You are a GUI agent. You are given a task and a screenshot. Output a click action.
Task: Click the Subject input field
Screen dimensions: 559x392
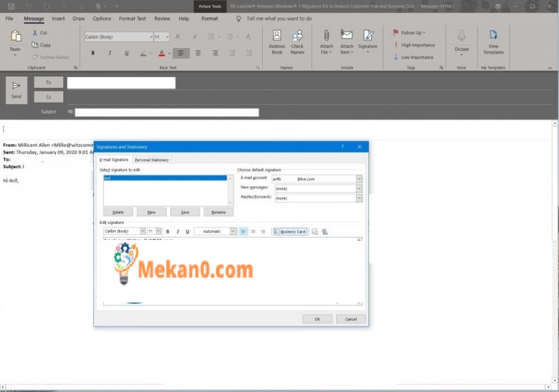(167, 112)
